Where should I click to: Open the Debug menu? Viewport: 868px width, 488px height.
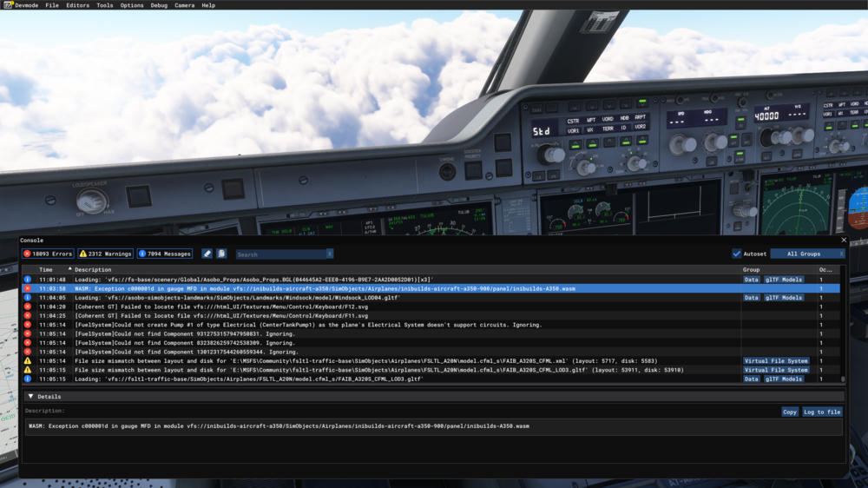(x=159, y=5)
